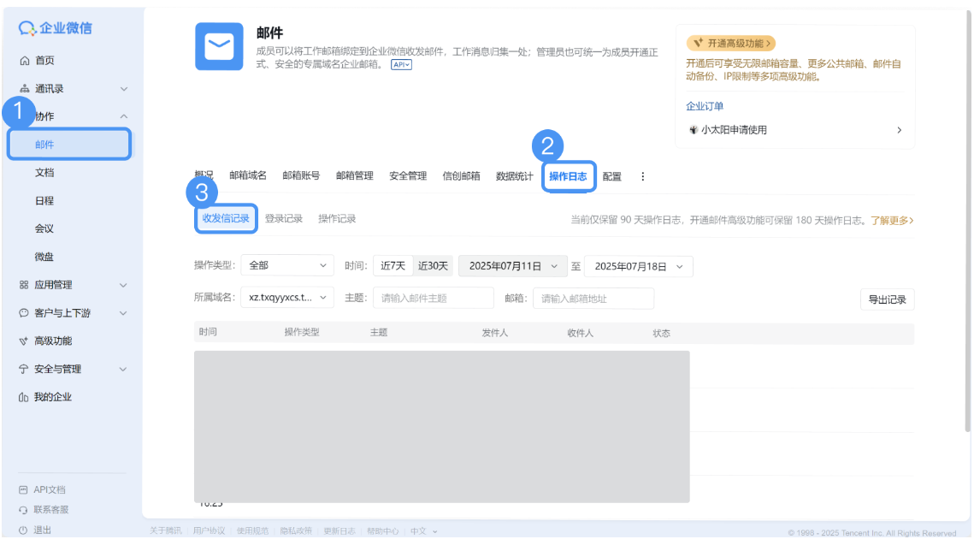Click the 时间 column header
The height and width of the screenshot is (551, 980).
tap(208, 332)
